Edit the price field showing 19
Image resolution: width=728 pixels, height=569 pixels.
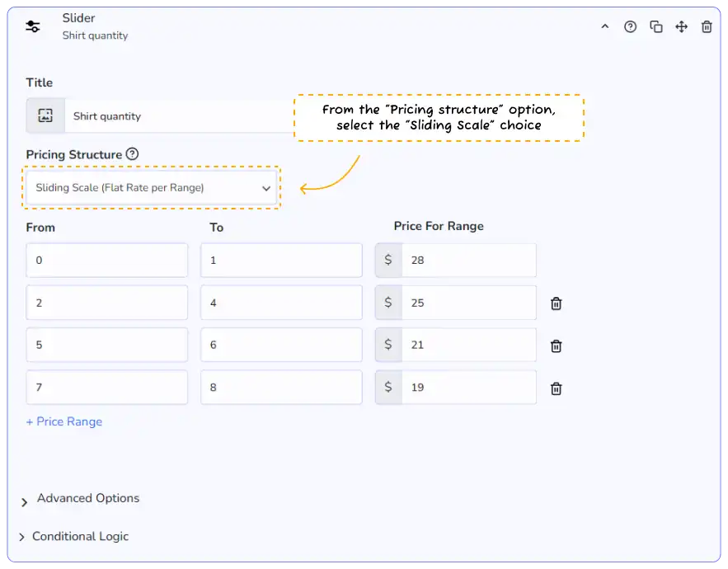pyautogui.click(x=467, y=388)
